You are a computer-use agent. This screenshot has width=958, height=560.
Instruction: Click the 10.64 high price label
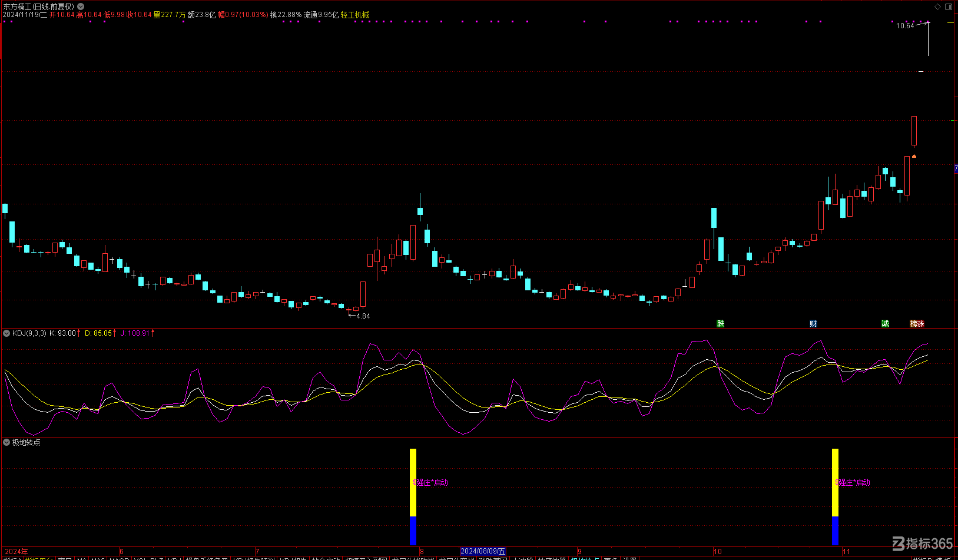coord(905,26)
